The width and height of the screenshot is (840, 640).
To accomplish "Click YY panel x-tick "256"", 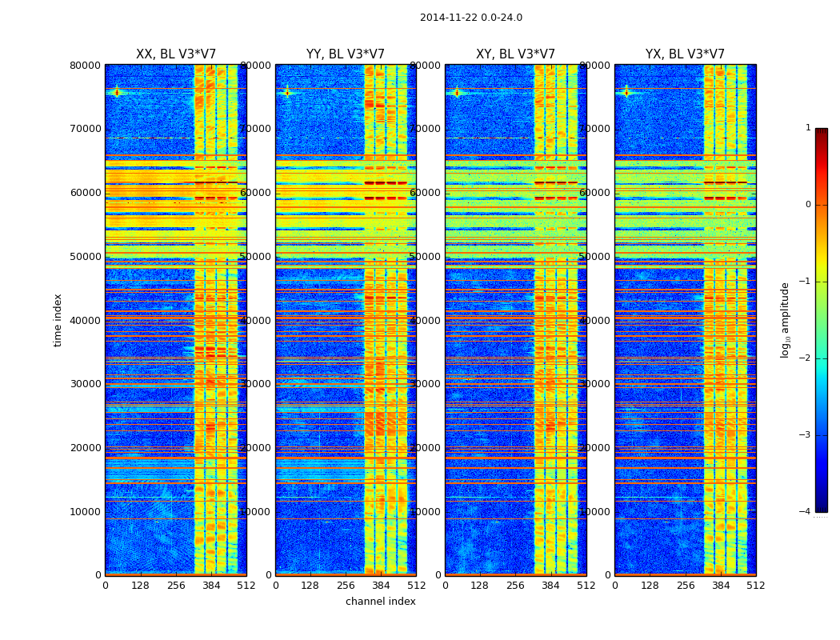I will point(346,586).
